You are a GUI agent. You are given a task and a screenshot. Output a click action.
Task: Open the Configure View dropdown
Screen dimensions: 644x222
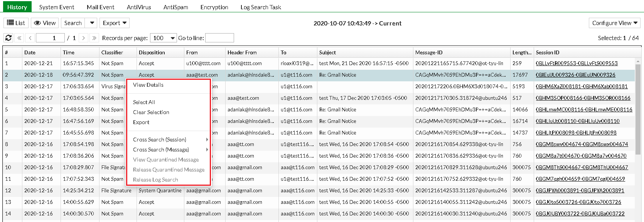[x=614, y=23]
